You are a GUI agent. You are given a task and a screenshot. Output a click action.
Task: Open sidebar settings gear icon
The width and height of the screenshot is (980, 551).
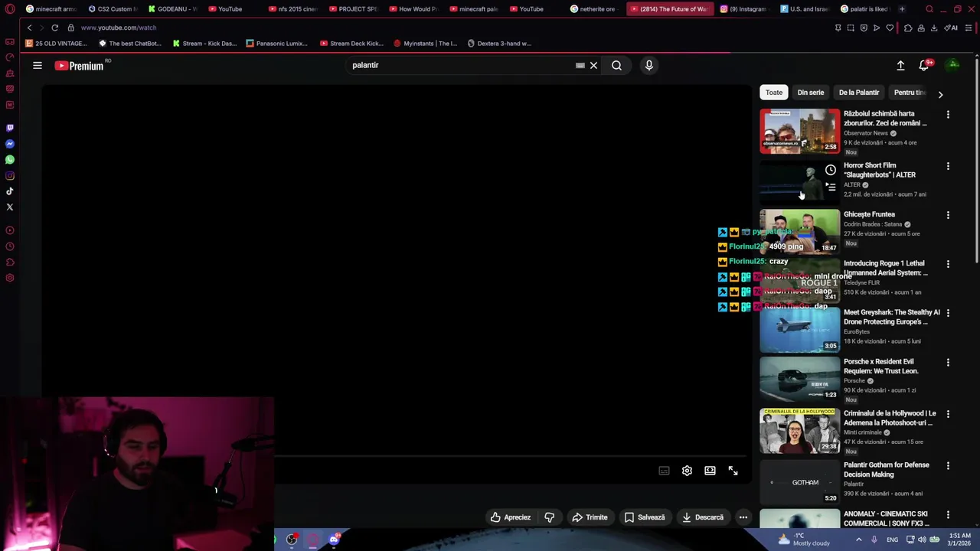10,278
